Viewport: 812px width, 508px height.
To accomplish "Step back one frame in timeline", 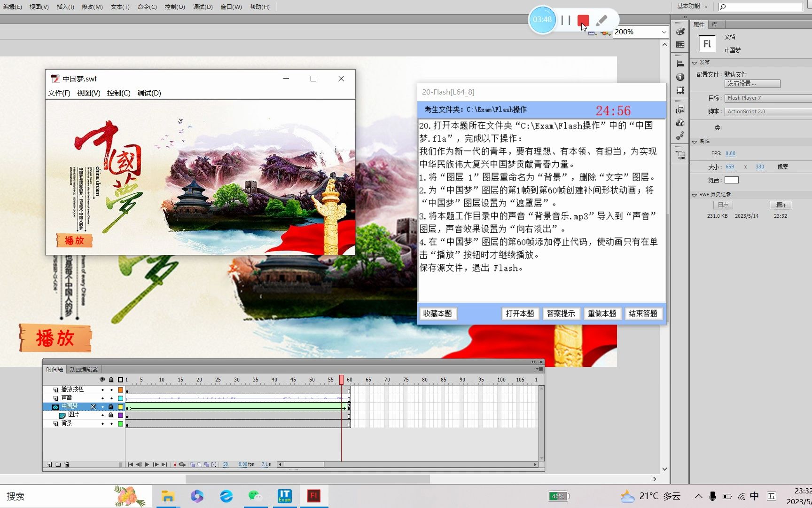I will (x=139, y=465).
